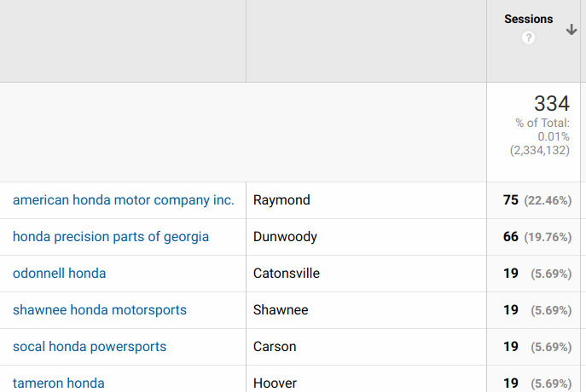Select the (22.46%) percentage text
The image size is (586, 392).
coord(548,200)
